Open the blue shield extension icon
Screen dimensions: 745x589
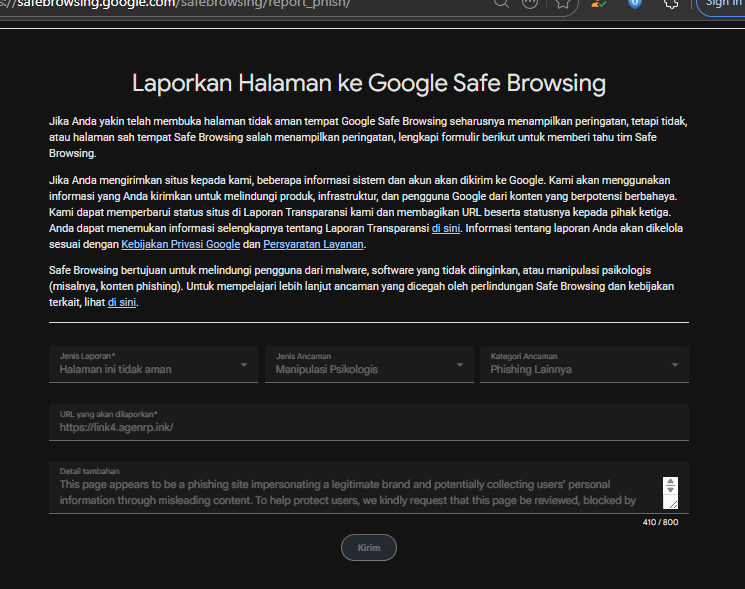click(x=635, y=3)
